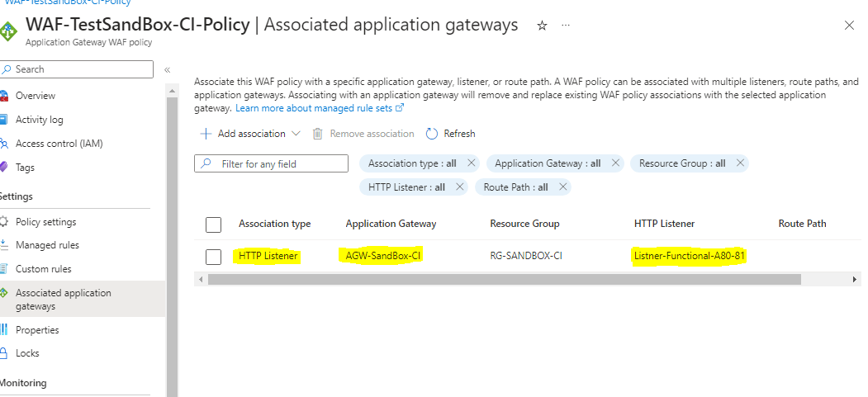Click the table horizontal scrollbar thumb

click(x=505, y=279)
